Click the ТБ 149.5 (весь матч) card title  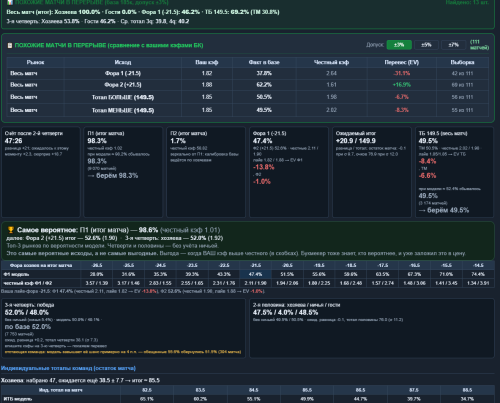[x=443, y=133]
